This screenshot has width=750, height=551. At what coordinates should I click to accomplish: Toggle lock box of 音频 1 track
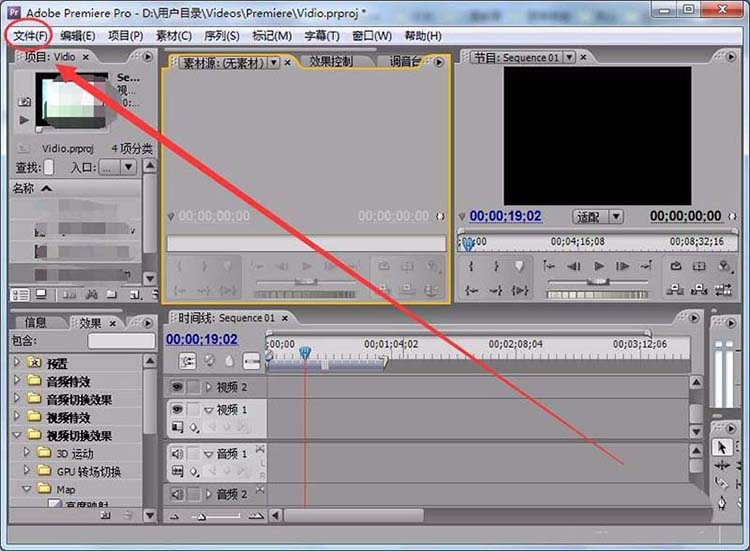[x=193, y=453]
